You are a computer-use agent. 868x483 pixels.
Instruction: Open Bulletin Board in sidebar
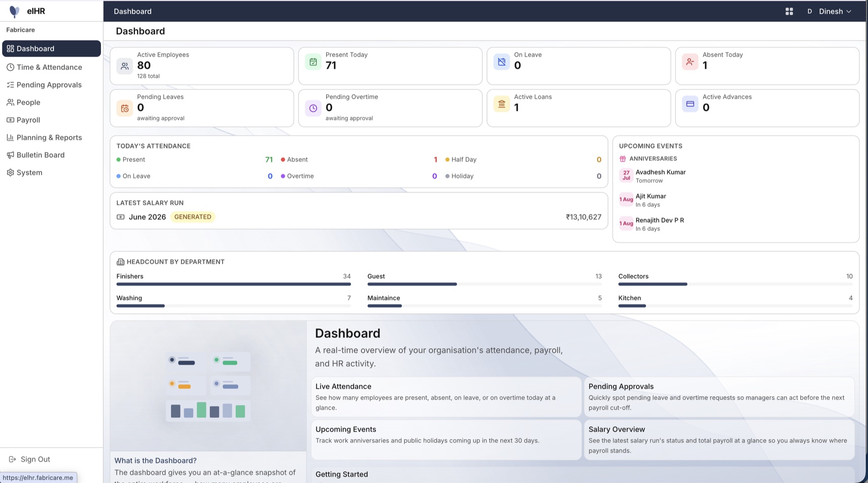(52, 155)
